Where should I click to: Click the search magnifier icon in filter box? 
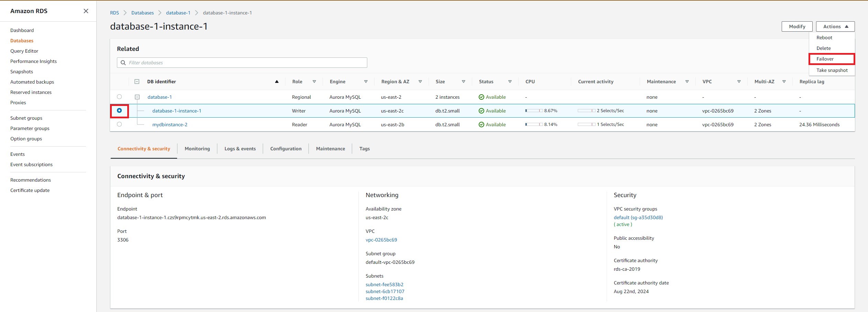123,63
